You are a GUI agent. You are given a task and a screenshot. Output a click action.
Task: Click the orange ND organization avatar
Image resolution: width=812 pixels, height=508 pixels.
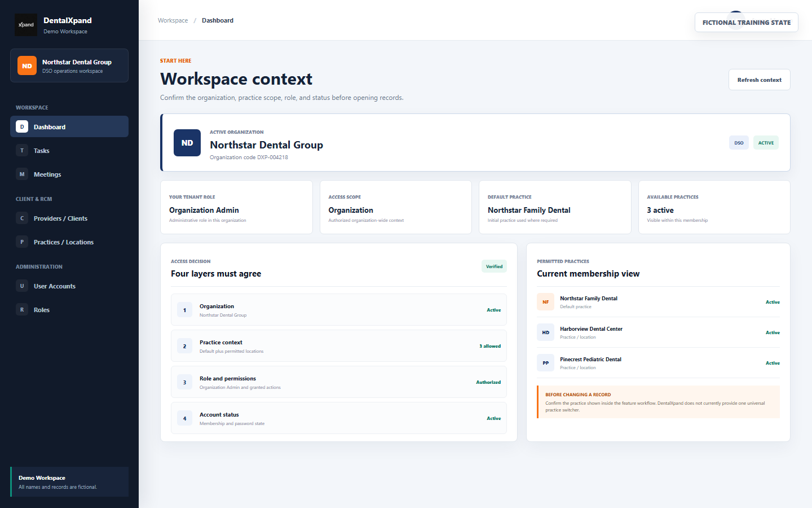point(27,66)
